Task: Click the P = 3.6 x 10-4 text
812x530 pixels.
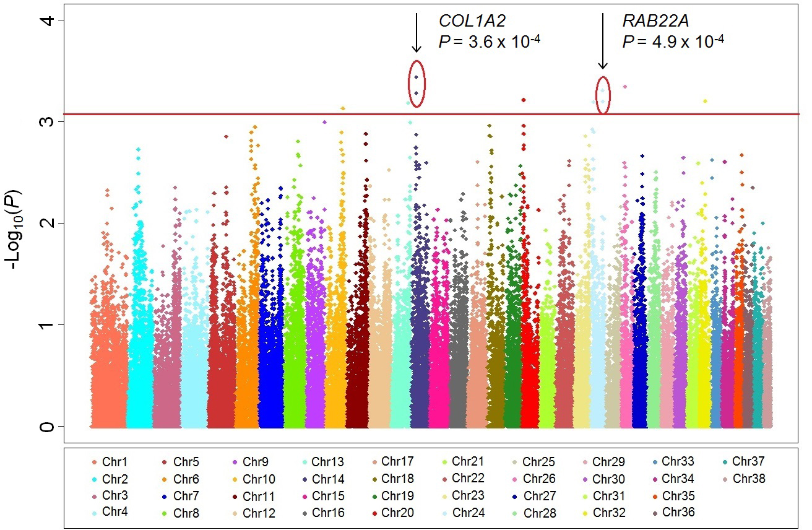Action: click(x=490, y=42)
